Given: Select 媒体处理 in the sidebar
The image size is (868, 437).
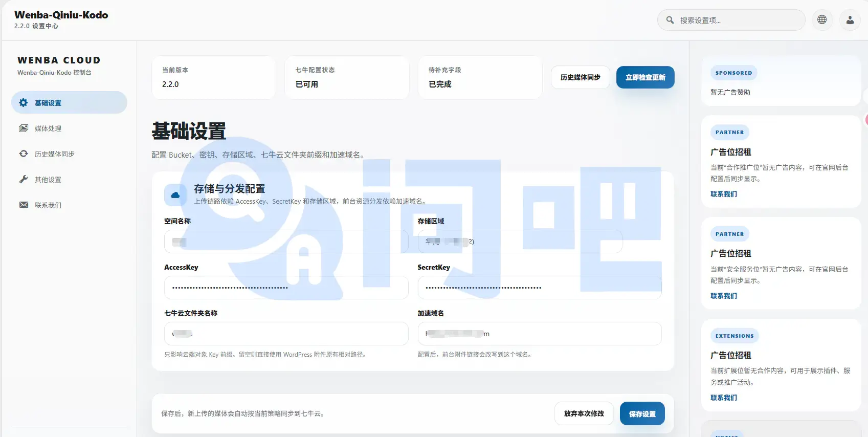Looking at the screenshot, I should coord(48,128).
